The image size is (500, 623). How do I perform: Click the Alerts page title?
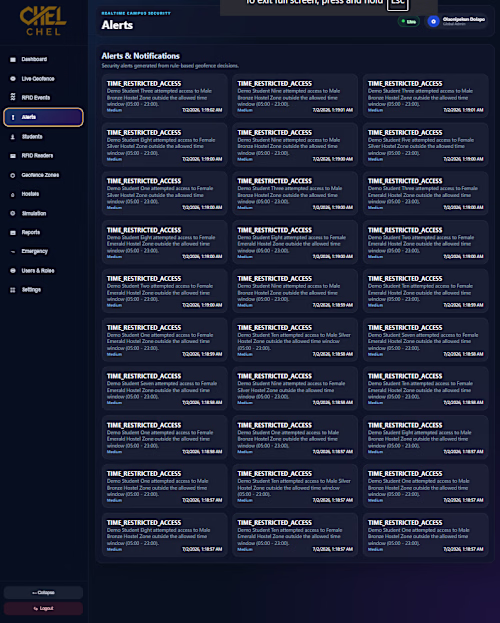tap(117, 25)
